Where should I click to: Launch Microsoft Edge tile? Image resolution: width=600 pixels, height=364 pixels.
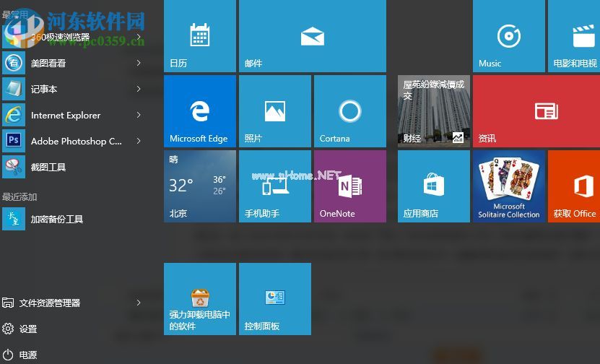(200, 111)
